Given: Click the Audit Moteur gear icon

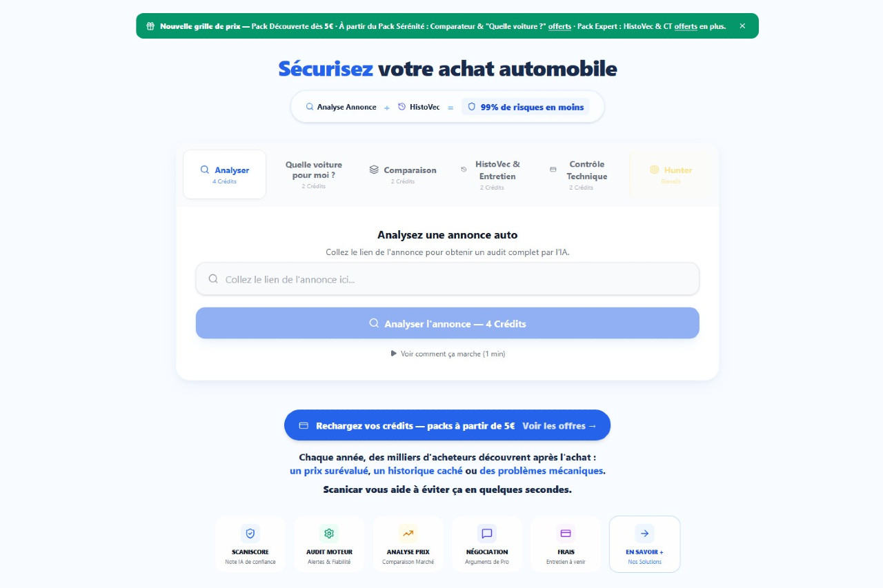Looking at the screenshot, I should click(329, 534).
